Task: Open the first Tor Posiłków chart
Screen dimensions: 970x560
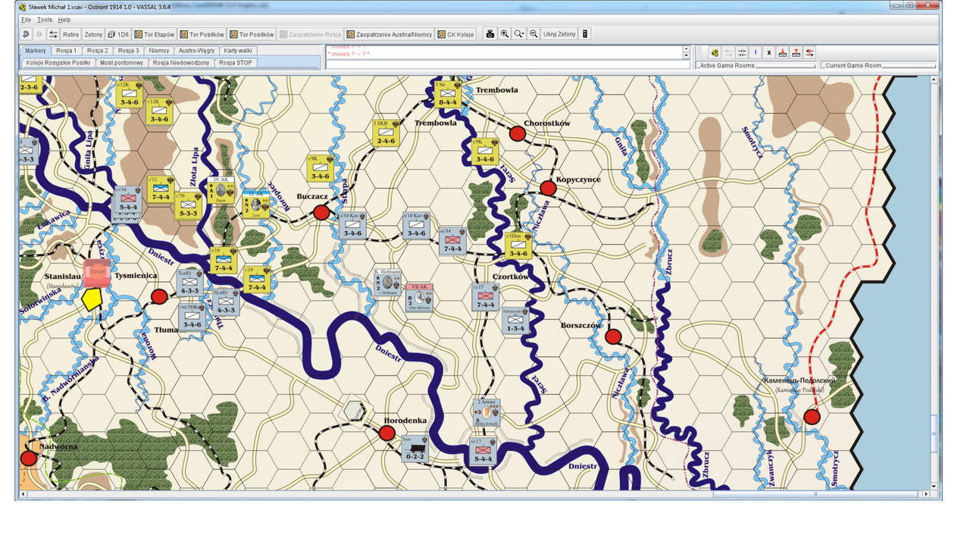Action: [x=202, y=34]
